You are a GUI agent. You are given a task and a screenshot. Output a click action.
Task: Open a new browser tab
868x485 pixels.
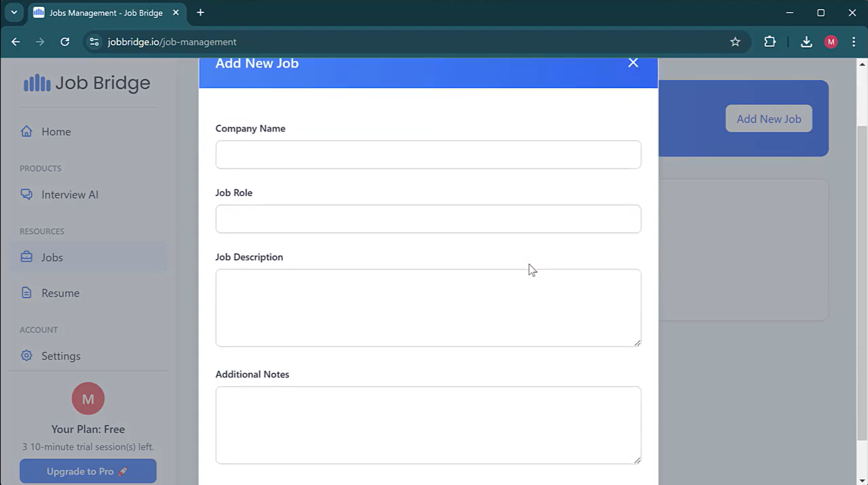[200, 13]
